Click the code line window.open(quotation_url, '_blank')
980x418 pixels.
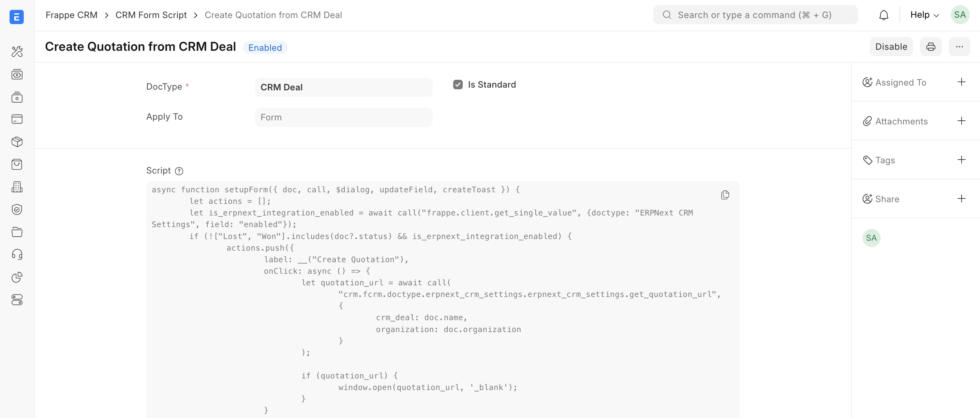tap(428, 387)
